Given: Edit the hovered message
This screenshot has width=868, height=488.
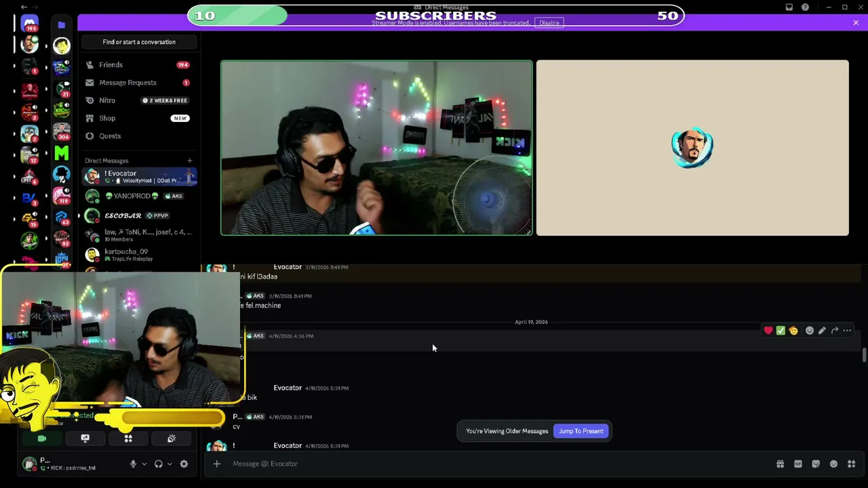Looking at the screenshot, I should [822, 331].
